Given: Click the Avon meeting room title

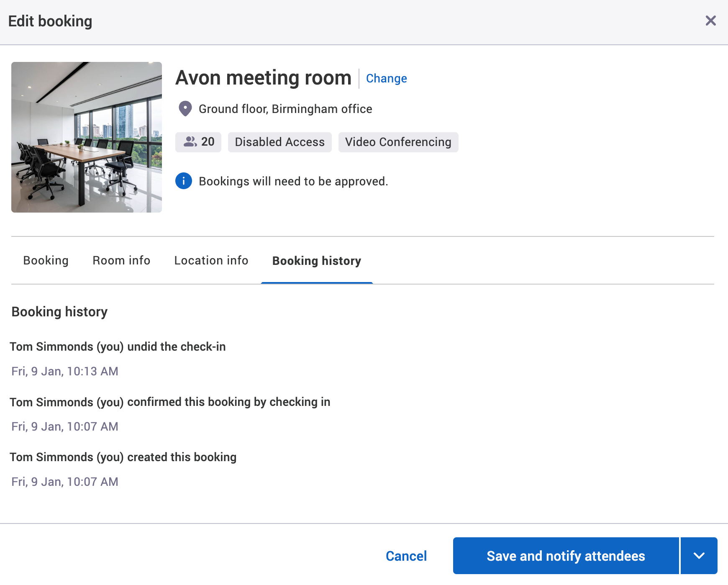Looking at the screenshot, I should point(263,77).
